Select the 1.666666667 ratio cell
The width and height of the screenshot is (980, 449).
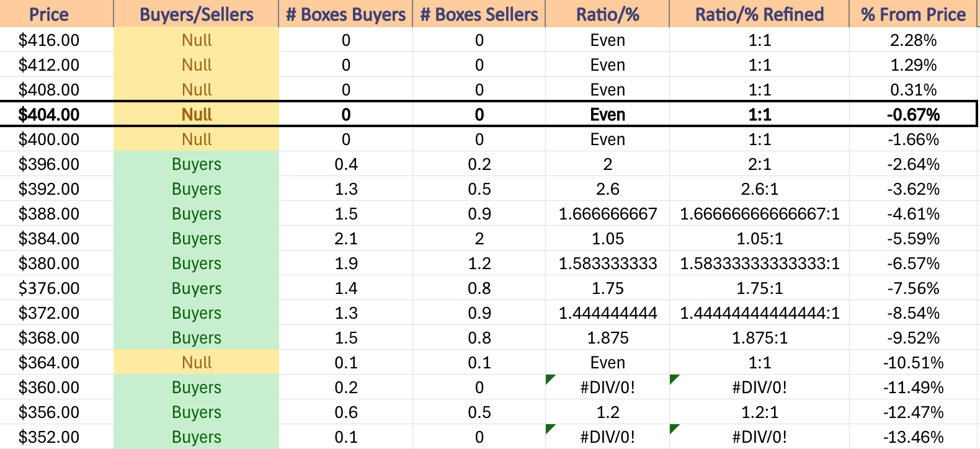[x=607, y=214]
